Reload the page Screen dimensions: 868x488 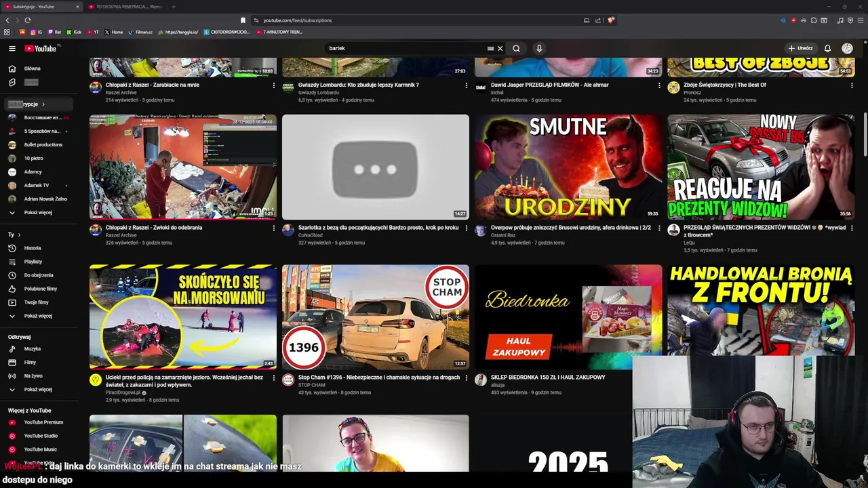pos(27,20)
